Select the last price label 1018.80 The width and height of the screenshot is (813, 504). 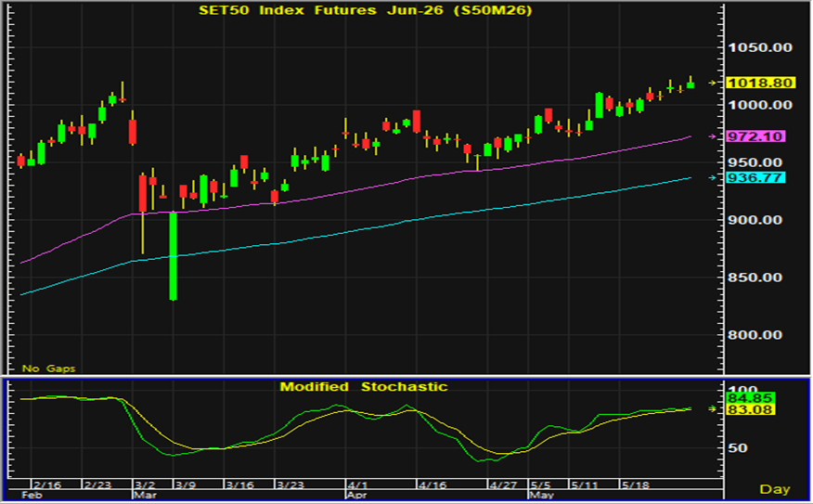(761, 83)
